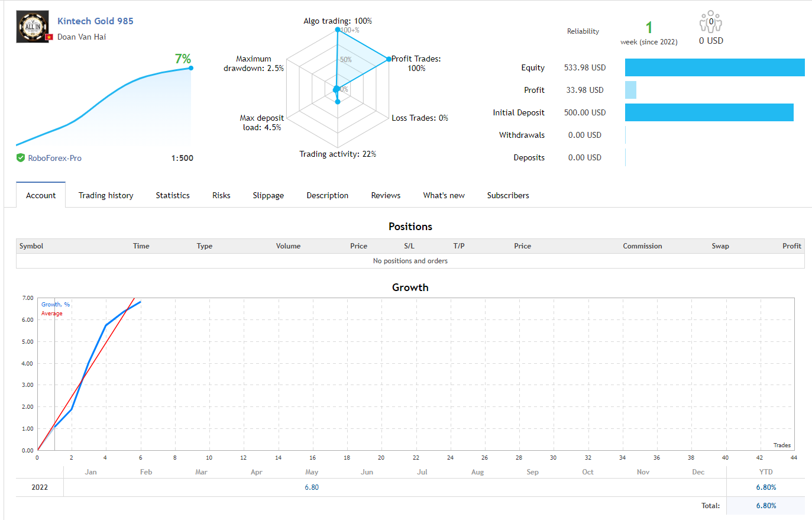The width and height of the screenshot is (812, 520).
Task: Click the Profit column header in Positions table
Action: point(792,246)
